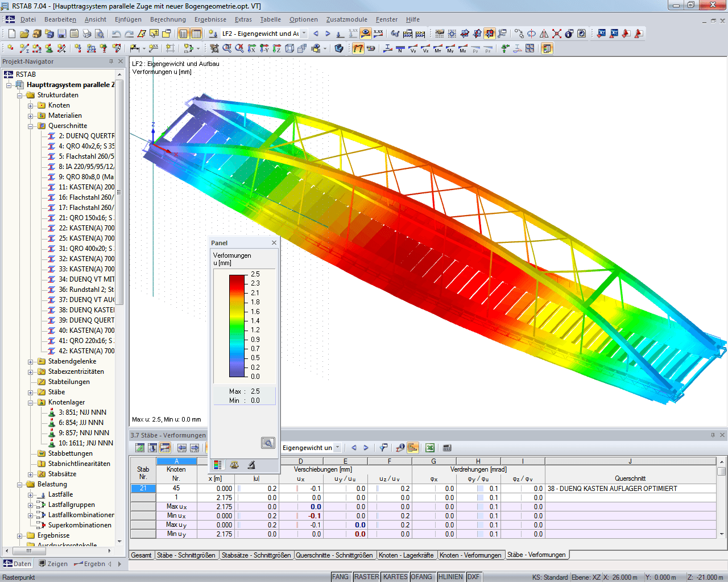Click the magnifier button in the Panel
The image size is (728, 582).
tap(268, 443)
